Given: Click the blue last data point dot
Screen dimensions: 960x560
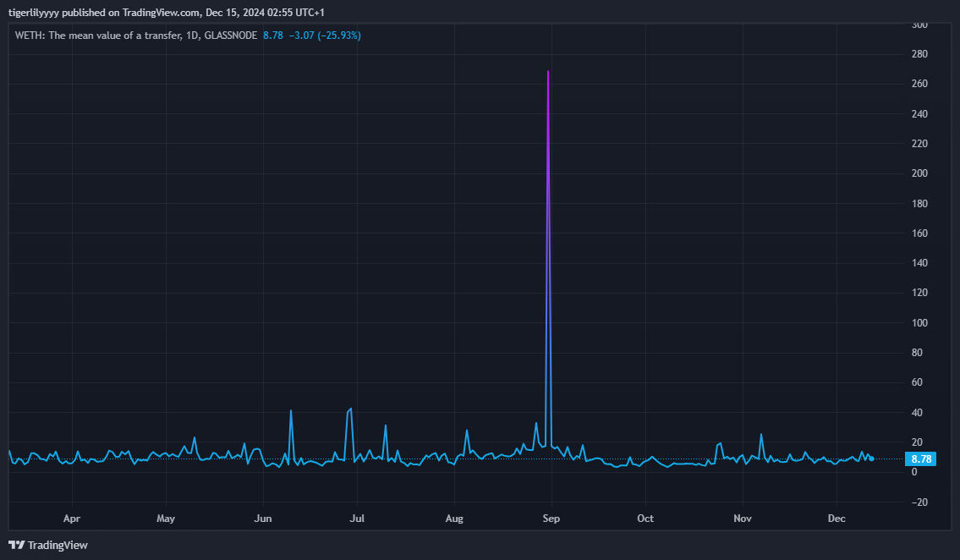Looking at the screenshot, I should point(871,458).
